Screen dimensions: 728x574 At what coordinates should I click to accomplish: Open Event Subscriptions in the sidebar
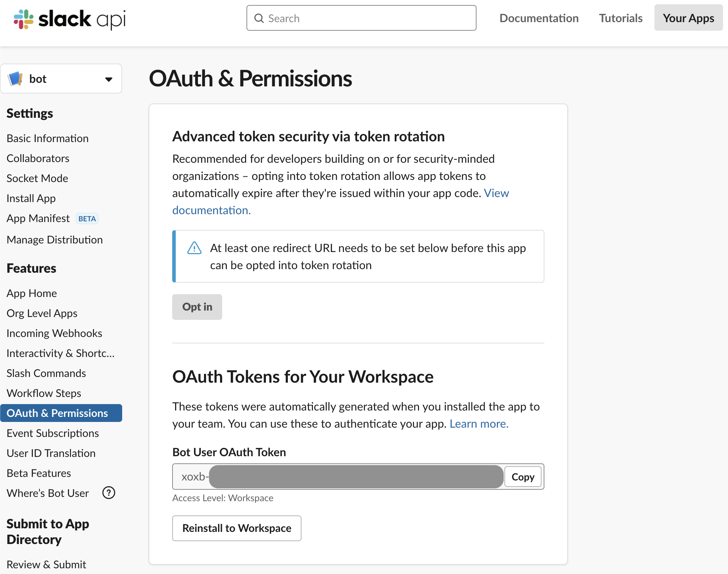53,433
